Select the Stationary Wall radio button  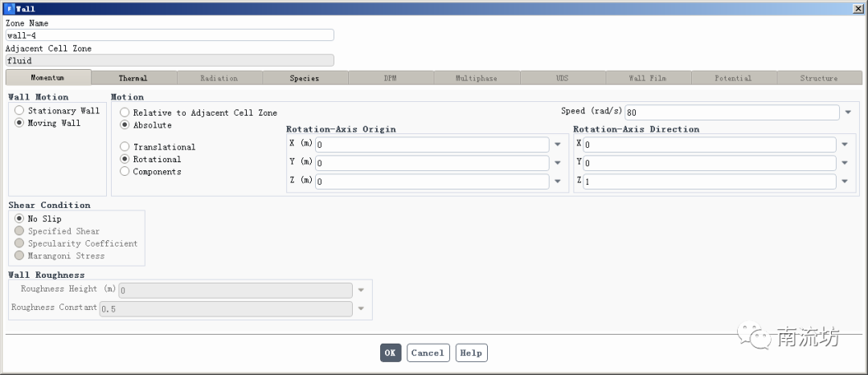coord(20,111)
